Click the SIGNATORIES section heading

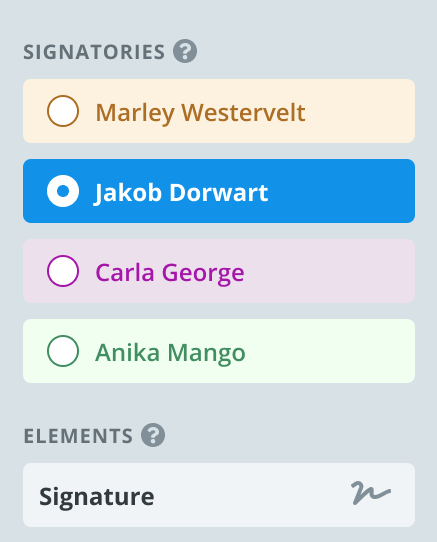coord(94,52)
